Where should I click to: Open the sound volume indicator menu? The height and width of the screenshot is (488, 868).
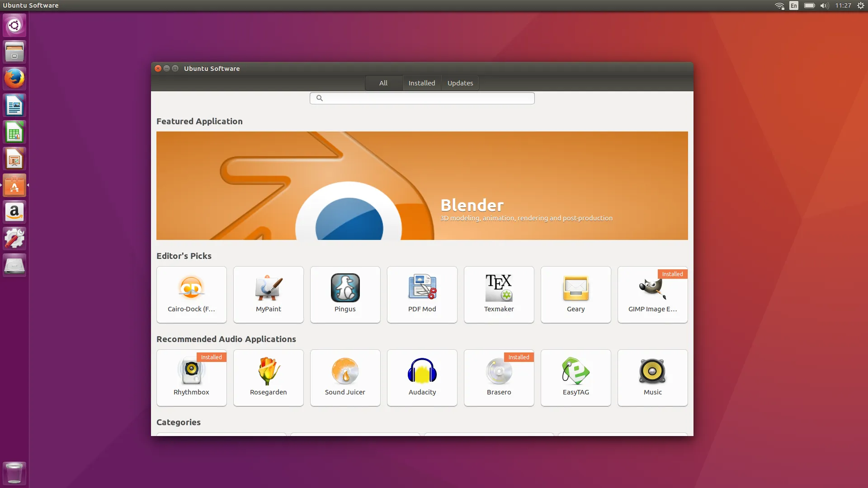tap(824, 5)
